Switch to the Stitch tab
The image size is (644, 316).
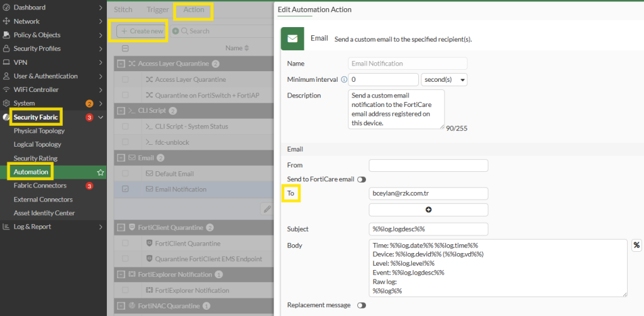pyautogui.click(x=123, y=9)
